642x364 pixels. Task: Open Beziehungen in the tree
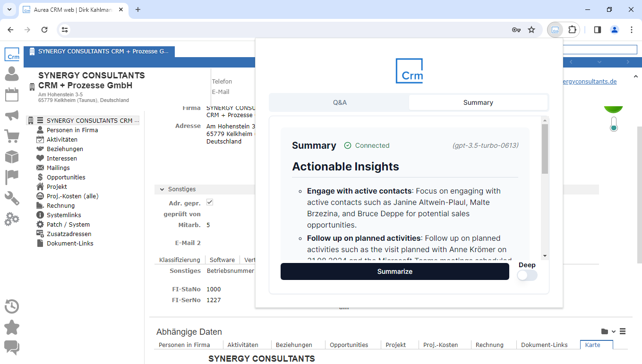tap(65, 149)
